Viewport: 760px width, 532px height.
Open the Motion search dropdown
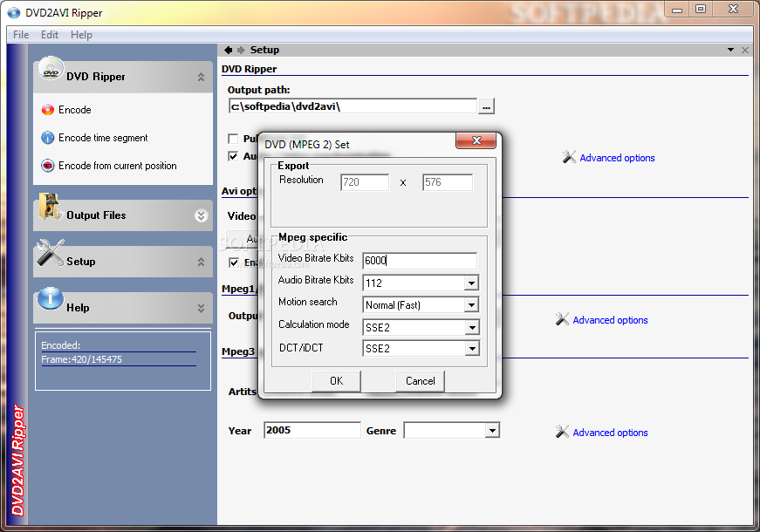[471, 304]
